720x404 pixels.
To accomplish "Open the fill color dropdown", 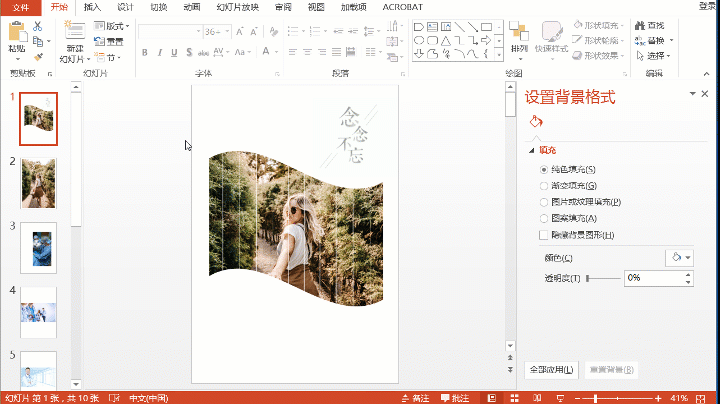I will 680,258.
